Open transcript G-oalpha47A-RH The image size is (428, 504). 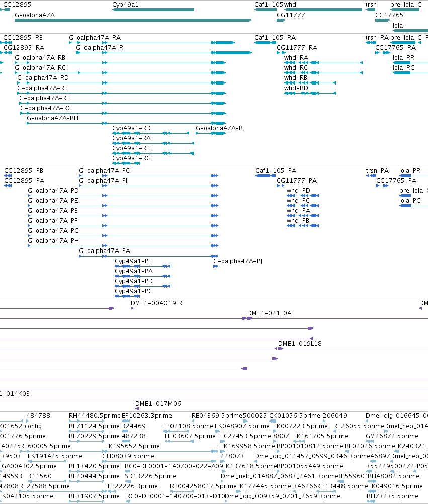[53, 118]
